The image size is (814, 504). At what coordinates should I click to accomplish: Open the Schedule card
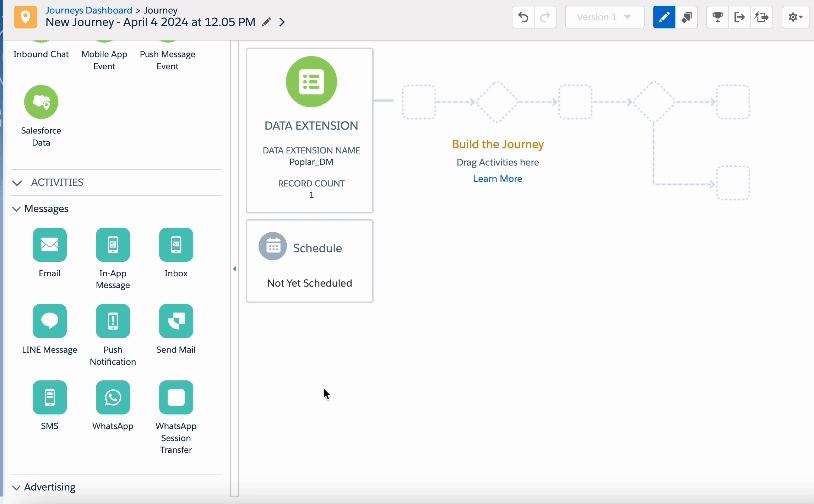(x=309, y=261)
